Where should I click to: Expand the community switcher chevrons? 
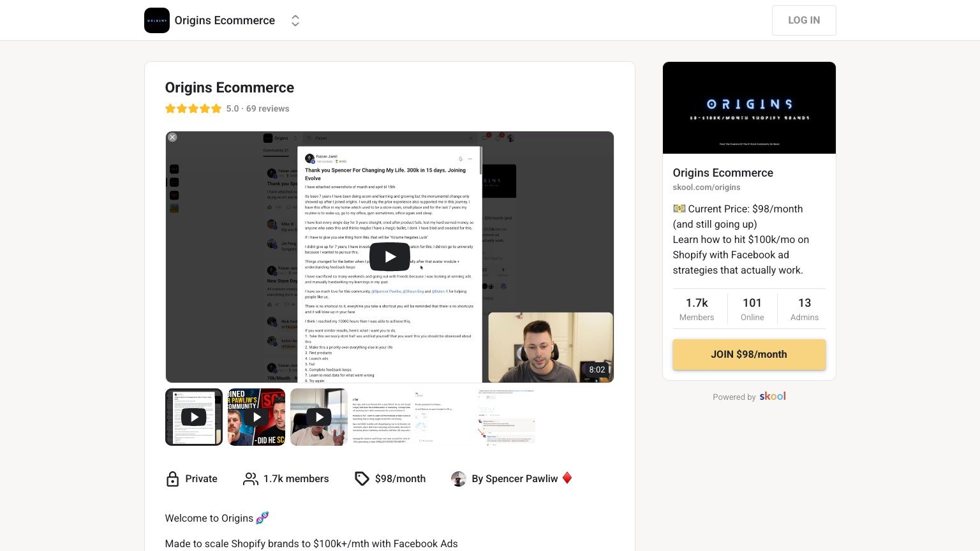point(295,20)
